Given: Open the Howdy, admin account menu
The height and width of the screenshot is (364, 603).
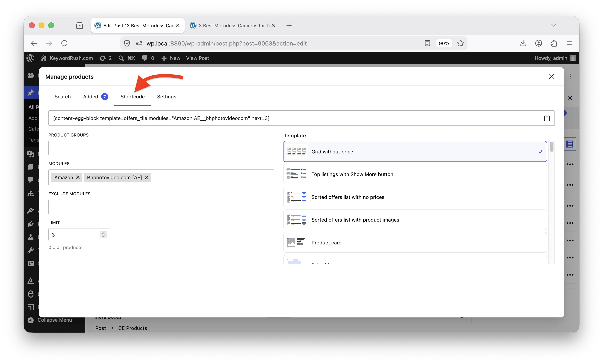Looking at the screenshot, I should point(555,58).
